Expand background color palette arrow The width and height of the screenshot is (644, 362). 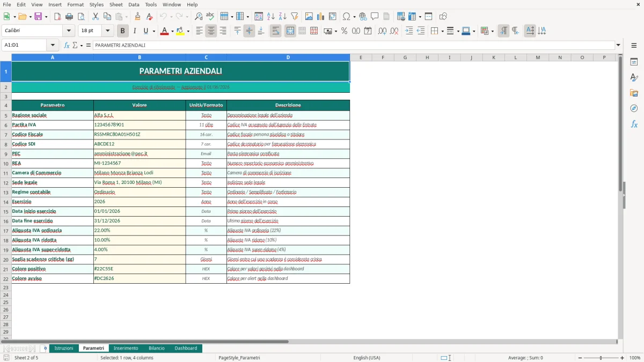(x=188, y=31)
